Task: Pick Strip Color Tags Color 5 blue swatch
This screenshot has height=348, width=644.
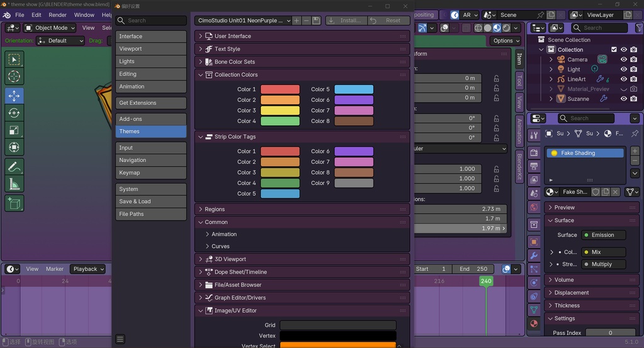Action: (280, 194)
